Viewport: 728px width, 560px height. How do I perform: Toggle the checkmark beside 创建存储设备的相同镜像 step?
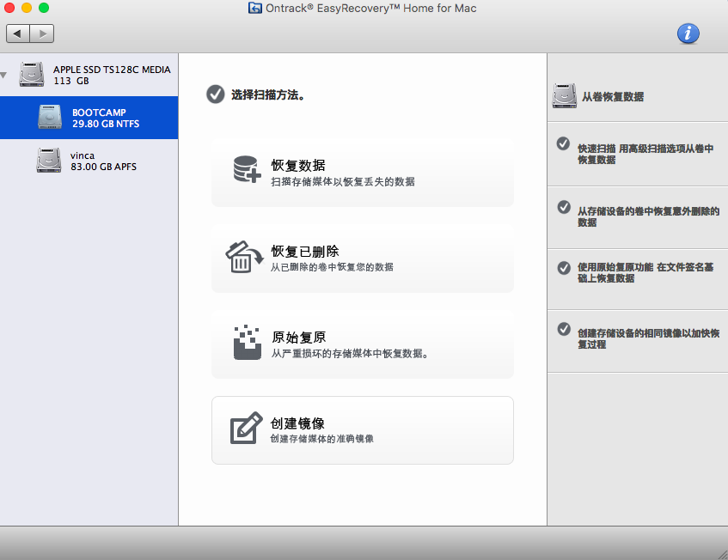point(564,330)
